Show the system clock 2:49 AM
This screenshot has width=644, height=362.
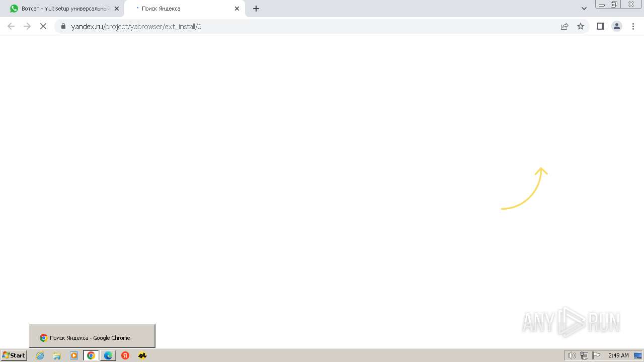click(x=618, y=355)
